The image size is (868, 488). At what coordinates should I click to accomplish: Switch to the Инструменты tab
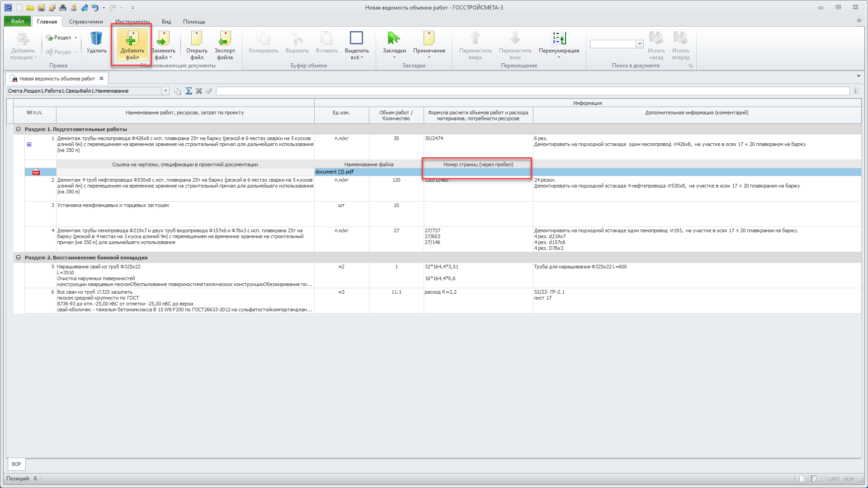pos(132,22)
